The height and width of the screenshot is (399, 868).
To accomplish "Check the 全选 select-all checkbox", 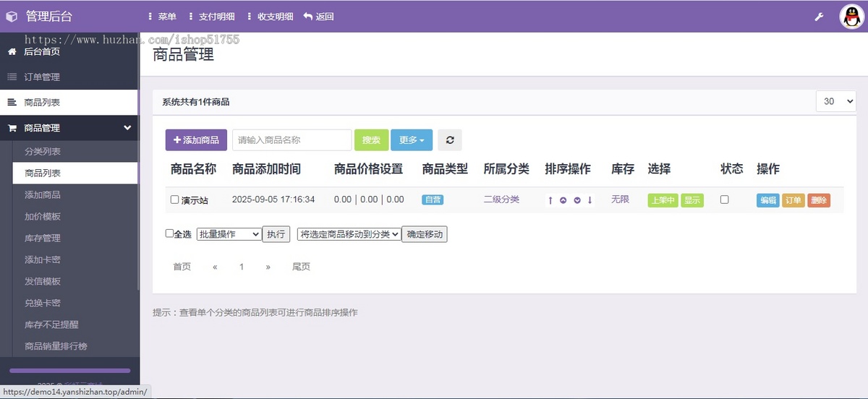I will pos(169,233).
